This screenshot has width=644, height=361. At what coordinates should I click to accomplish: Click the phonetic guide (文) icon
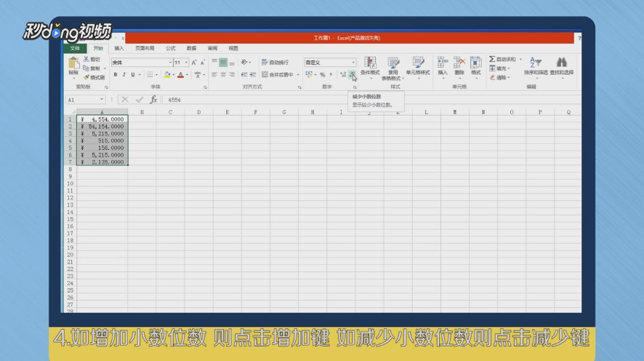pos(198,75)
